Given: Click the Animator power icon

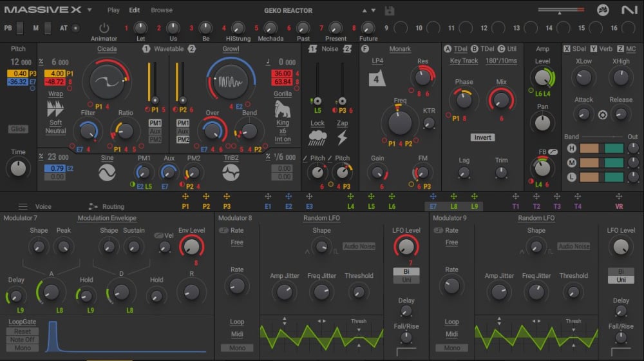Looking at the screenshot, I should point(104,28).
